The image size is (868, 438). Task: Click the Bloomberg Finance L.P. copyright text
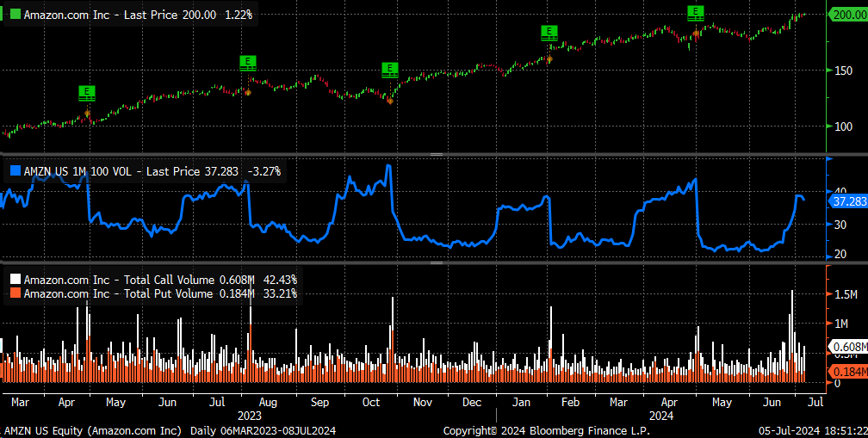click(x=546, y=430)
